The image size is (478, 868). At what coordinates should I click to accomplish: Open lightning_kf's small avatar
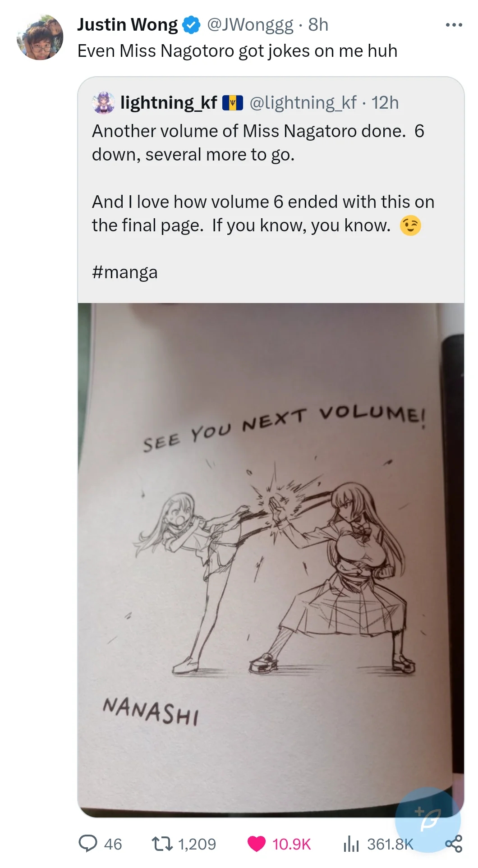(104, 103)
